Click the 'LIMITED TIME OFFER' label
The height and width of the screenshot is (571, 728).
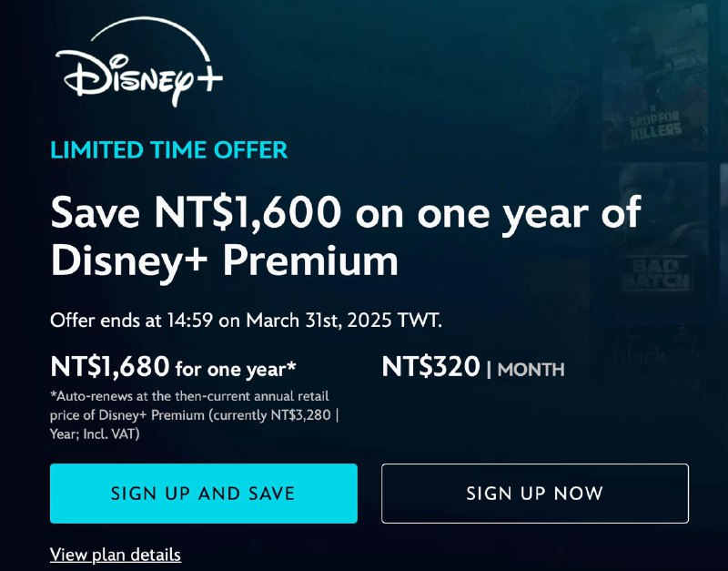167,151
